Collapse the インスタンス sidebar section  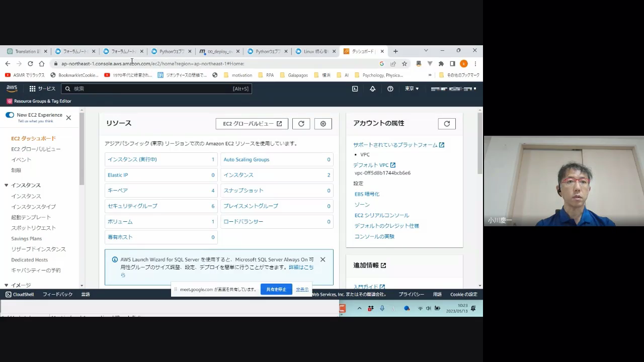6,186
